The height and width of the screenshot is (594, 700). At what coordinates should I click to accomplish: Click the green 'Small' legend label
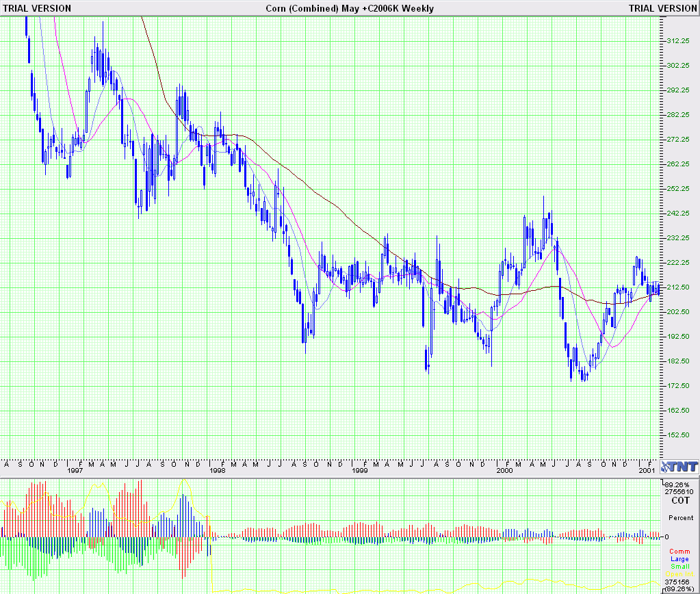tap(680, 567)
